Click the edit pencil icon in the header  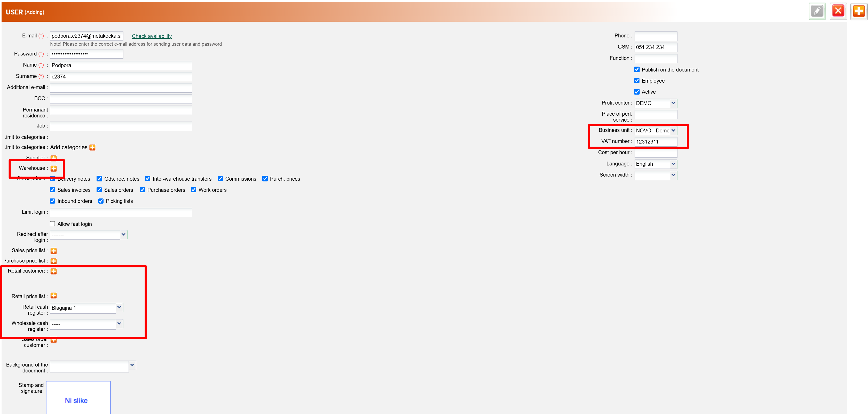point(817,11)
